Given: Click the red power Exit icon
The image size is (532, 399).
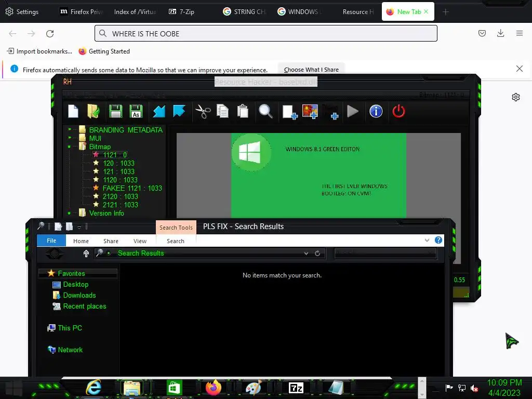Looking at the screenshot, I should (x=398, y=111).
